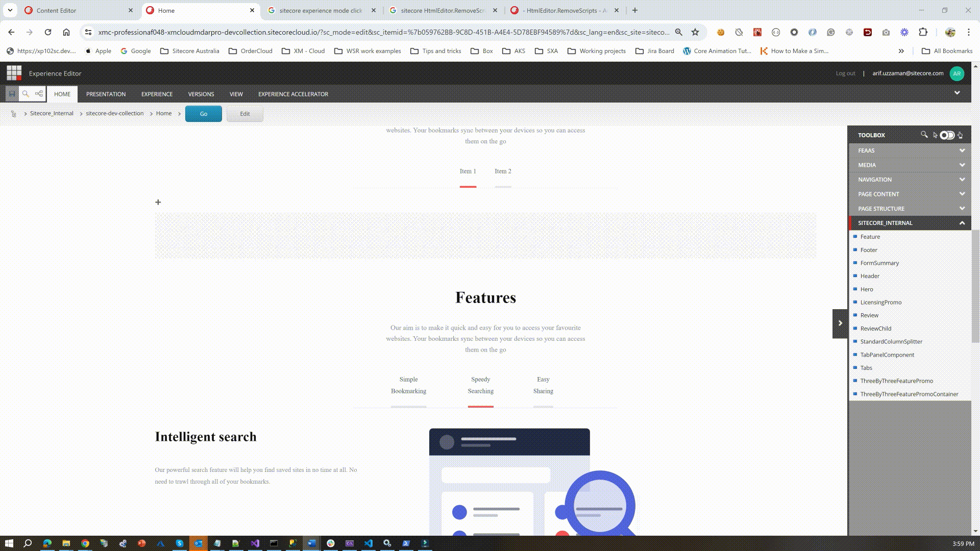Viewport: 980px width, 551px height.
Task: Flip the component highlighting toggle in Toolbox
Action: [x=947, y=135]
